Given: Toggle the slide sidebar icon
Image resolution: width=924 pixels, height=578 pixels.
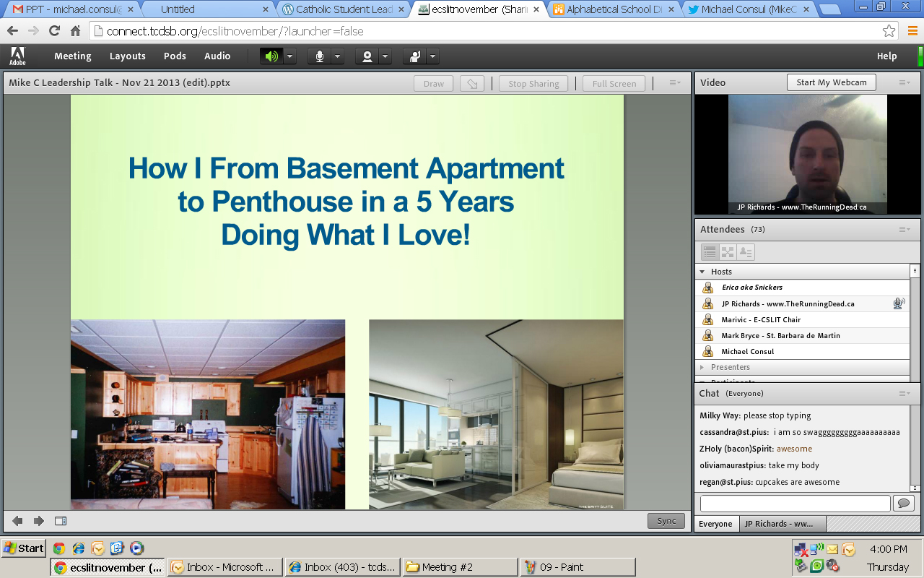Looking at the screenshot, I should coord(61,521).
